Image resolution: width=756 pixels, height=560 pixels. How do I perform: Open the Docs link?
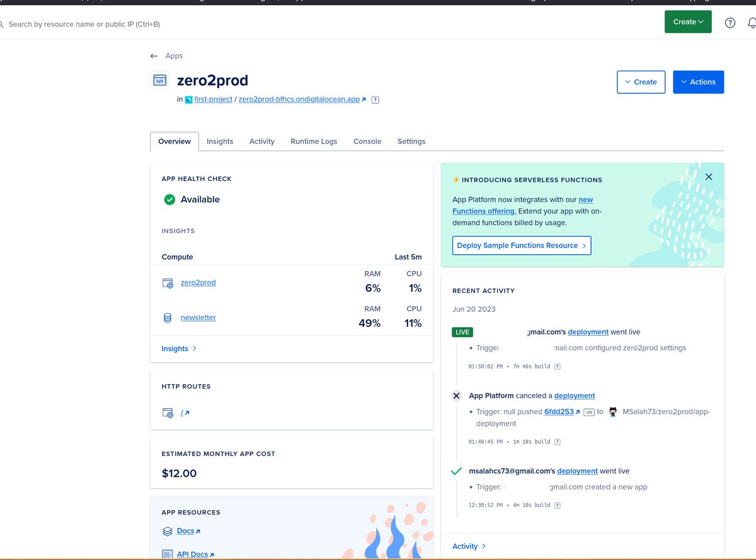[x=188, y=531]
